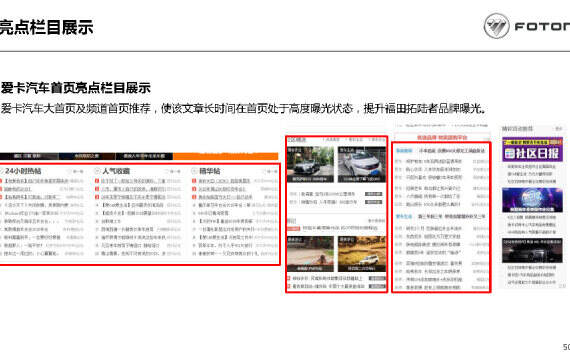Open the beach scene photo thumbnail

point(310,254)
